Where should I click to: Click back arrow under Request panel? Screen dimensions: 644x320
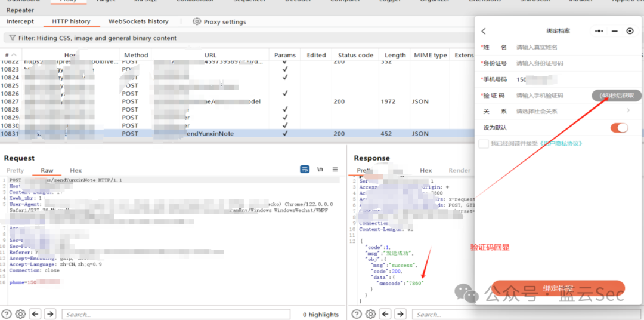coord(36,314)
